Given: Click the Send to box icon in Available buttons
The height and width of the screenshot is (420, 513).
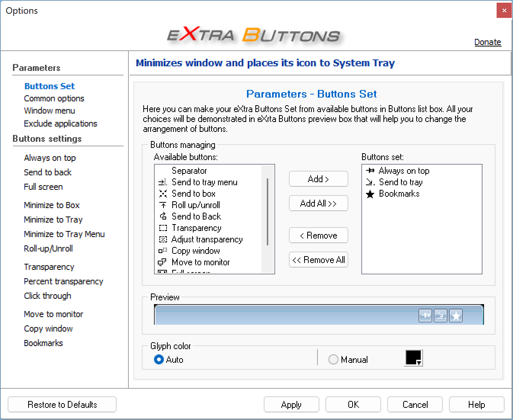Looking at the screenshot, I should [163, 194].
